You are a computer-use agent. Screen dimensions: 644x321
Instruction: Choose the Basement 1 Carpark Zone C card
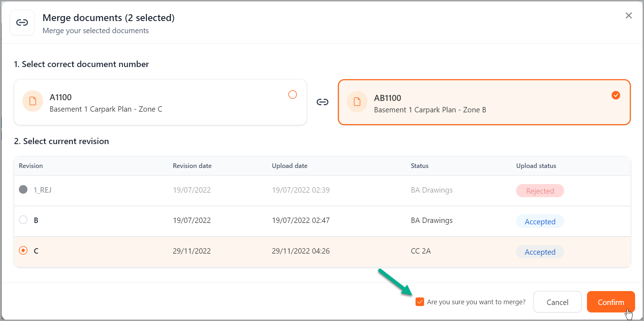click(x=160, y=102)
